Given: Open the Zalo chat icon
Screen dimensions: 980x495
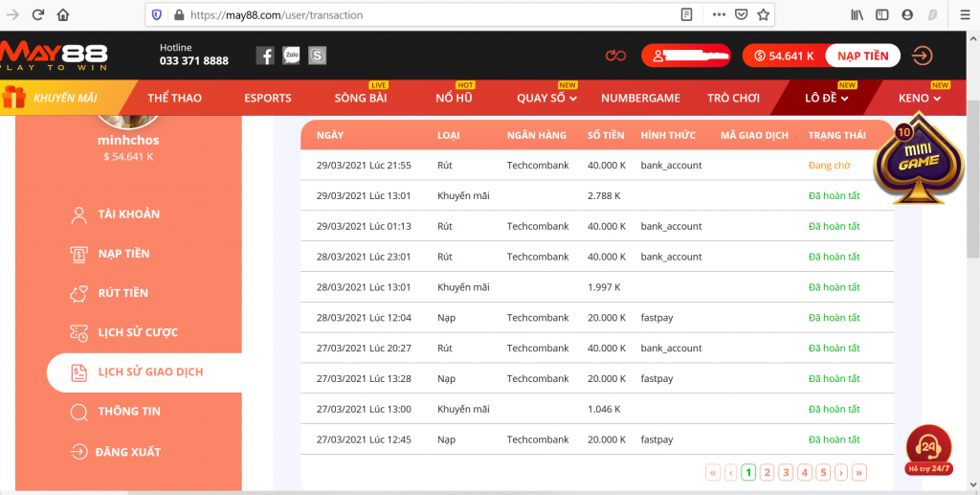Looking at the screenshot, I should 291,56.
